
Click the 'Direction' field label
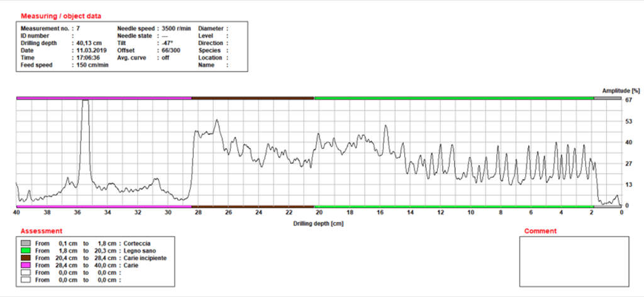click(211, 43)
